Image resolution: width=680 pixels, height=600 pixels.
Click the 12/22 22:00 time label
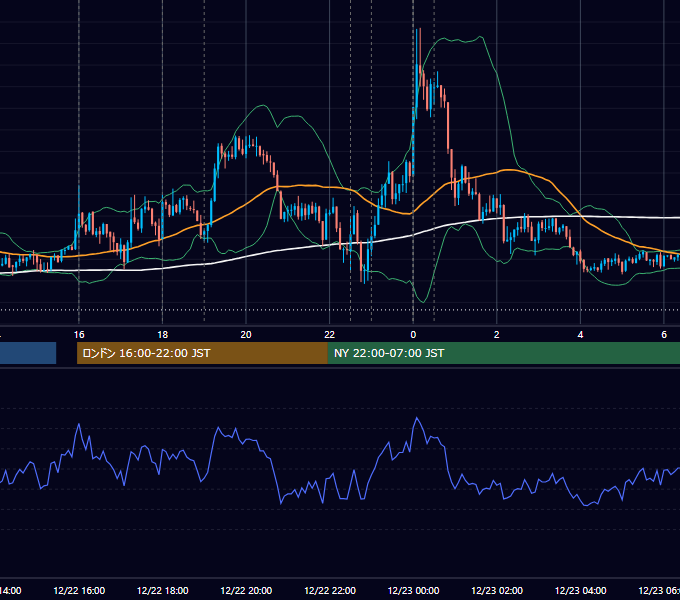[330, 590]
